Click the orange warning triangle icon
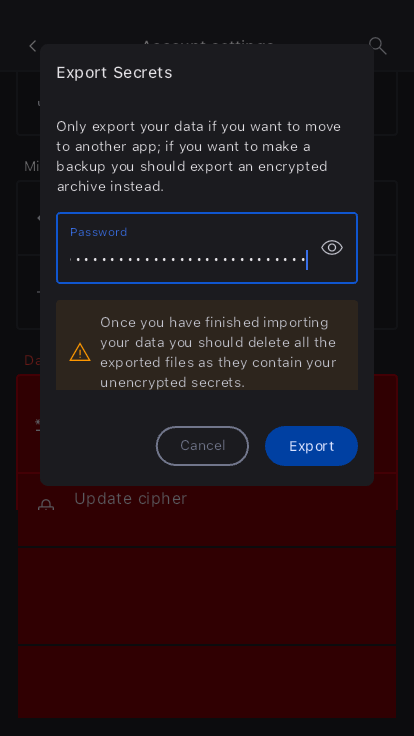Image resolution: width=414 pixels, height=736 pixels. [80, 352]
